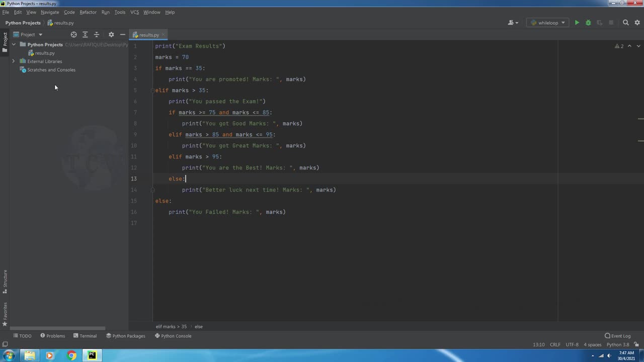Expand External Libraries node
Screen dimensions: 644x362
tap(14, 61)
